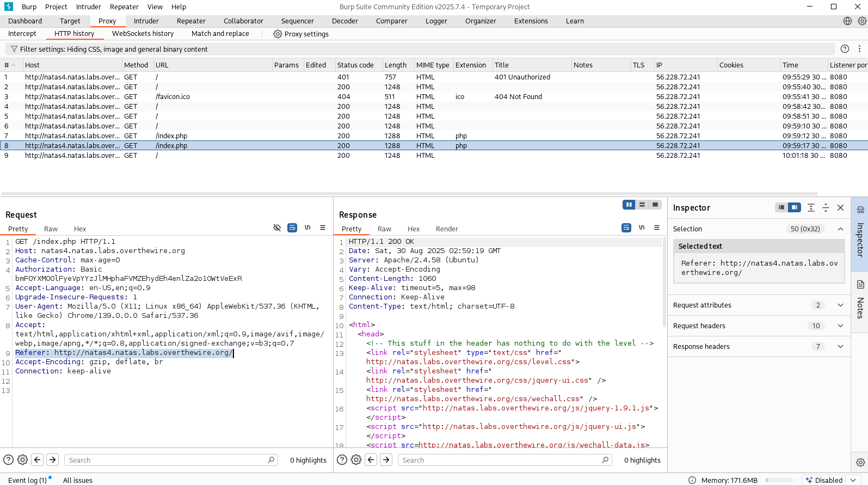The height and width of the screenshot is (485, 868).
Task: Open the Repeater tab
Action: coord(191,21)
